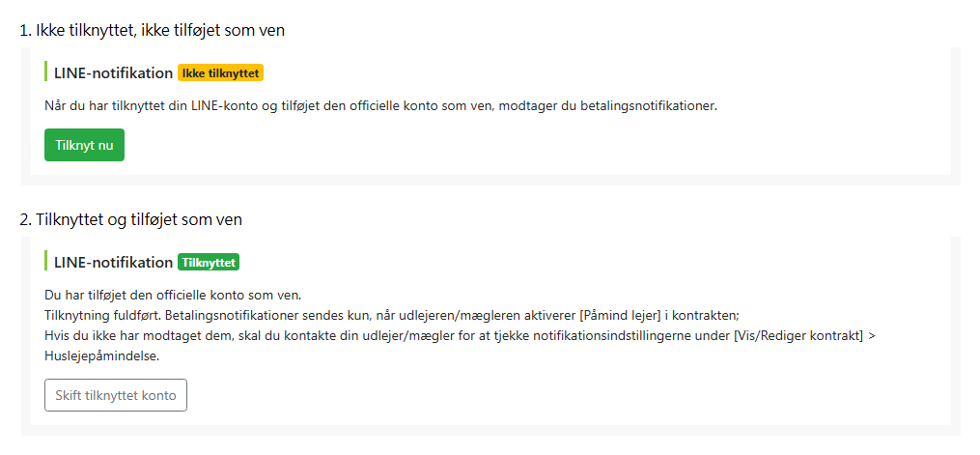Select the heading '1. Ikke tilknyttet, ikke tilføjet som ven'
The image size is (980, 455).
coord(153,29)
